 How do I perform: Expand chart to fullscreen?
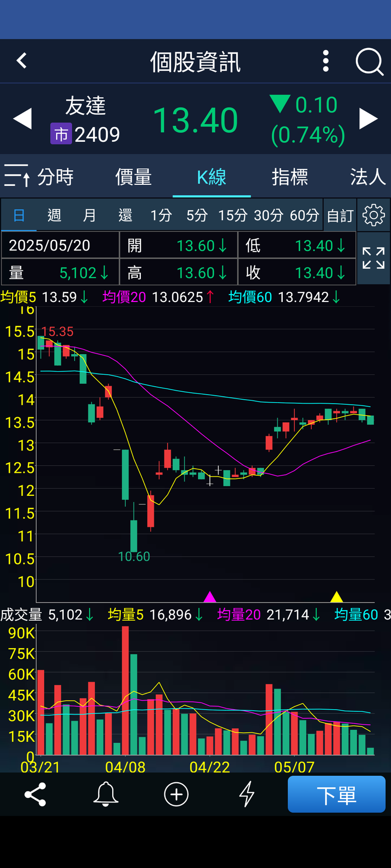(x=373, y=258)
